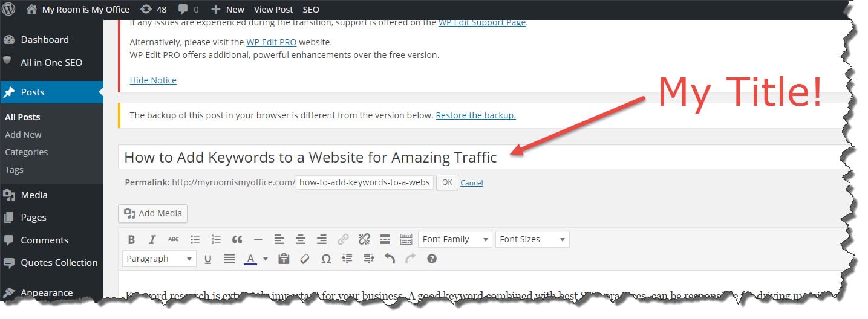Insert a numbered list
This screenshot has height=319, width=868.
(x=216, y=239)
